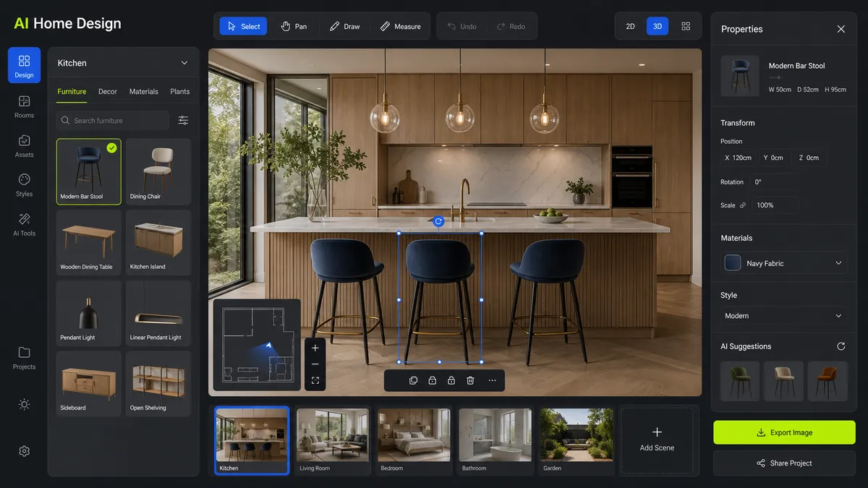Select the Sideboard furniture card

pyautogui.click(x=89, y=383)
